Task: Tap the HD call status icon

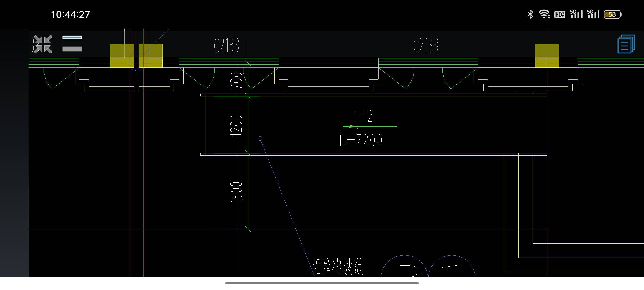Action: pos(559,15)
